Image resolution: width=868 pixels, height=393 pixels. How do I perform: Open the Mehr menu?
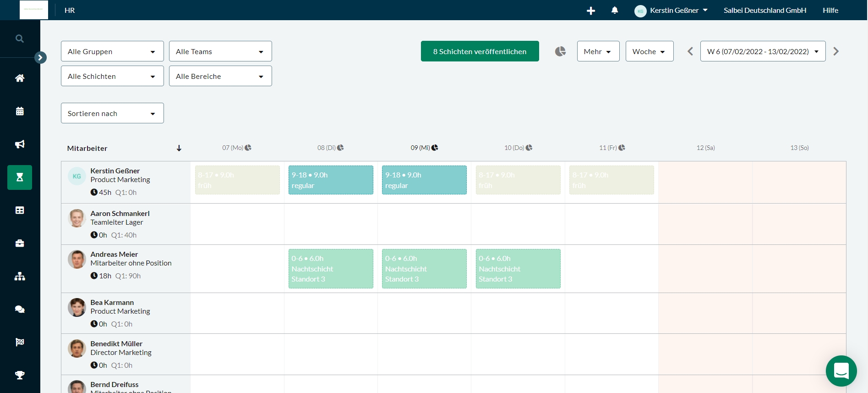[598, 51]
